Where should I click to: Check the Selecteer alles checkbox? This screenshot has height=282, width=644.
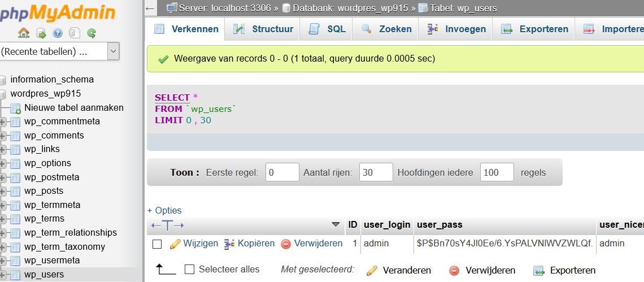coord(189,270)
